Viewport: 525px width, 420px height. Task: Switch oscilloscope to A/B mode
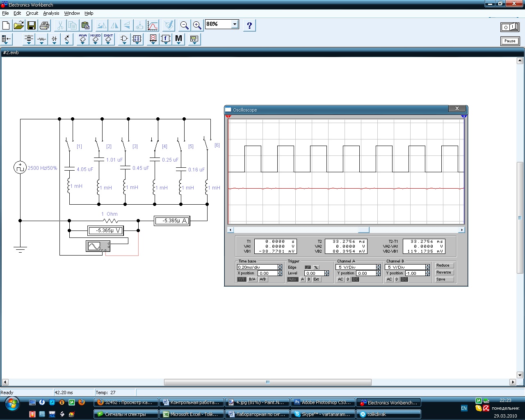pos(263,279)
